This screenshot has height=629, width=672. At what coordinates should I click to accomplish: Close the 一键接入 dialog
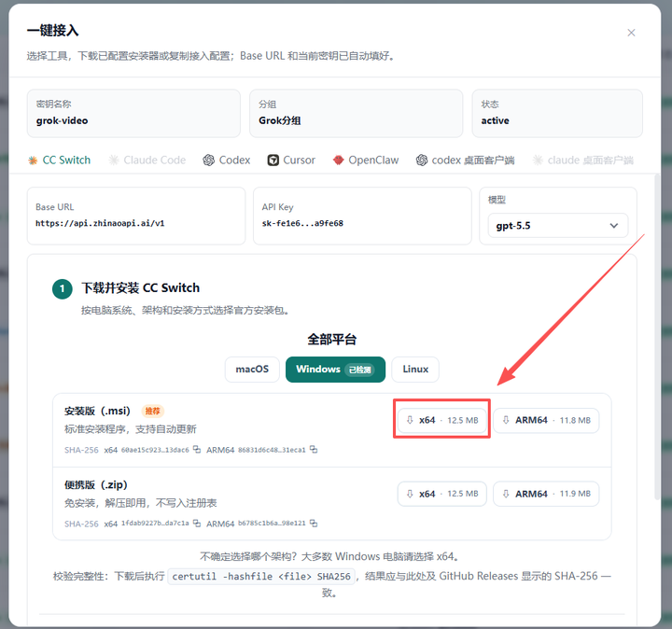631,33
